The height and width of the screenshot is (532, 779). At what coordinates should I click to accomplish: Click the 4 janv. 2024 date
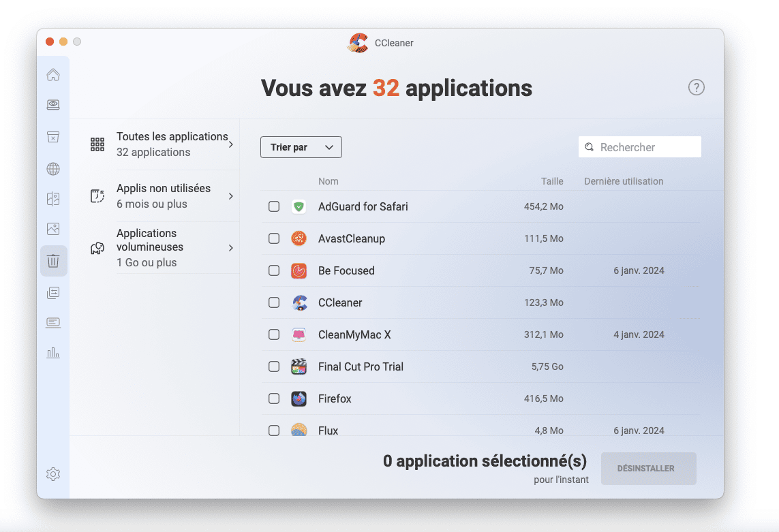[639, 334]
